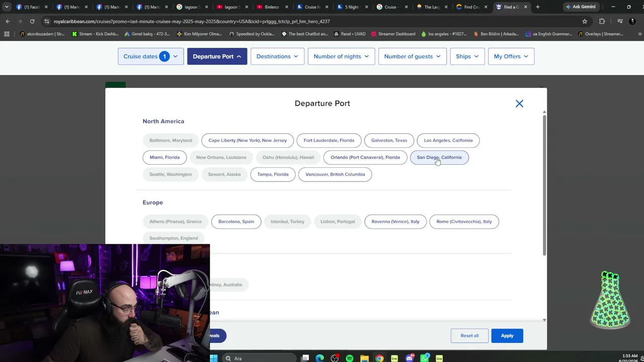Open Discord from the taskbar
This screenshot has width=644, height=362.
[410, 358]
